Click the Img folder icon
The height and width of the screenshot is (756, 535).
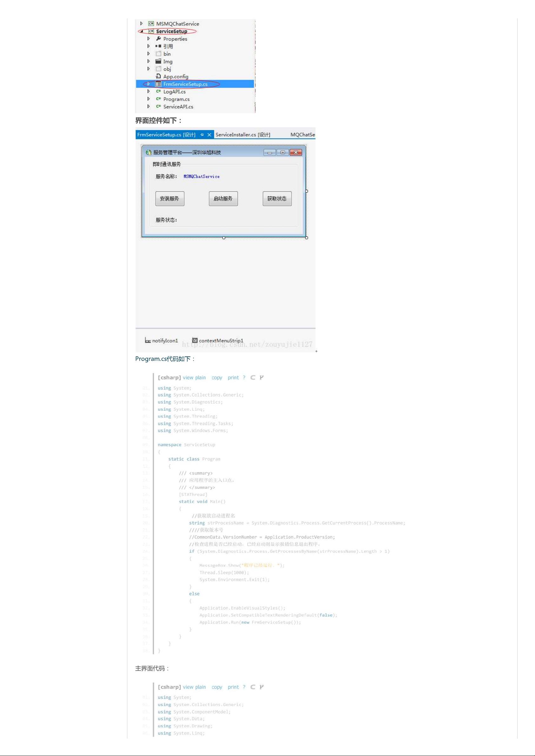click(x=158, y=62)
